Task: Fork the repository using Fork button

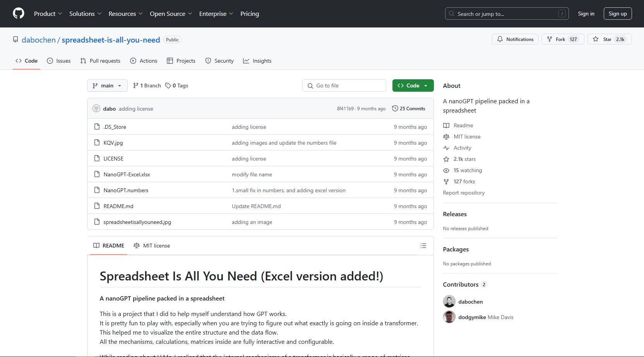Action: pos(560,39)
